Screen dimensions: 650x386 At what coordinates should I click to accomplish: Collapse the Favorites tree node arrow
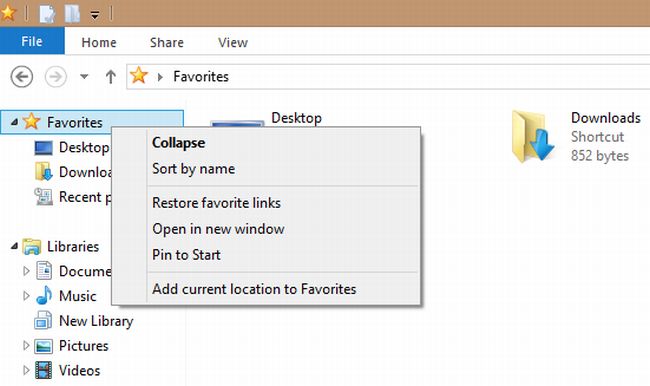pos(14,122)
